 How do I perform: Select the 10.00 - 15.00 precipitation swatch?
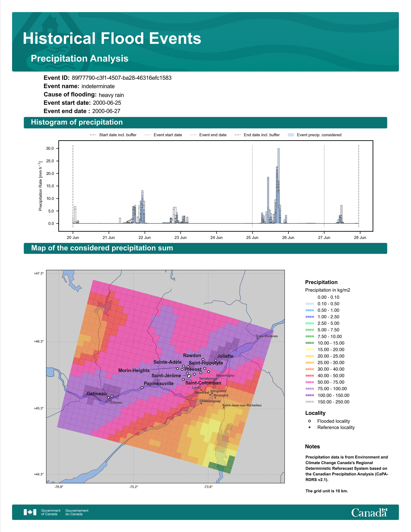click(x=310, y=343)
